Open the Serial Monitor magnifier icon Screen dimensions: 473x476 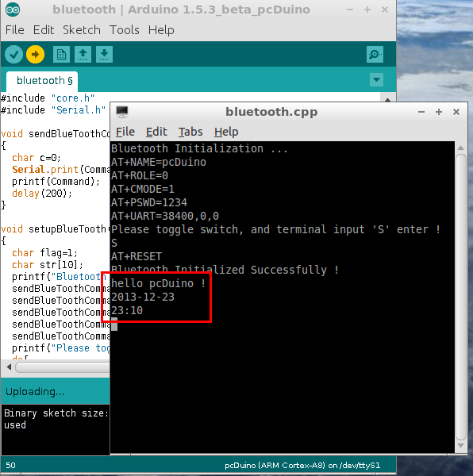click(x=375, y=55)
